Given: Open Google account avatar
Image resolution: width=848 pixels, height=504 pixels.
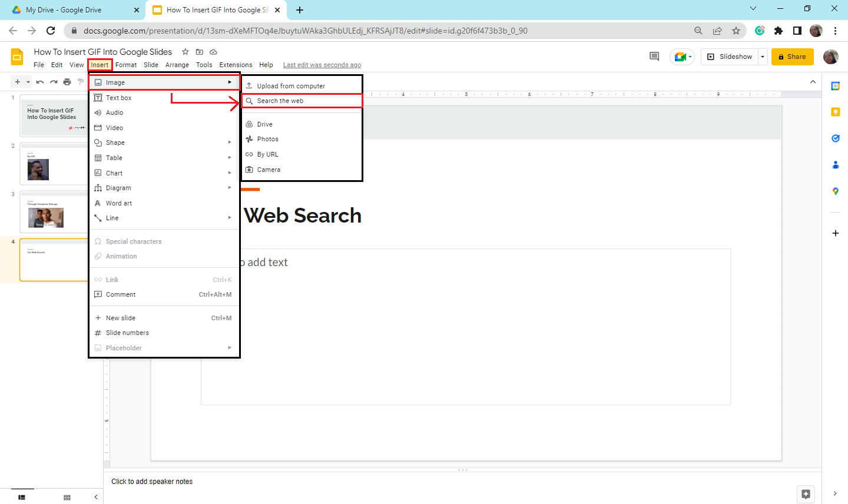Looking at the screenshot, I should [830, 57].
